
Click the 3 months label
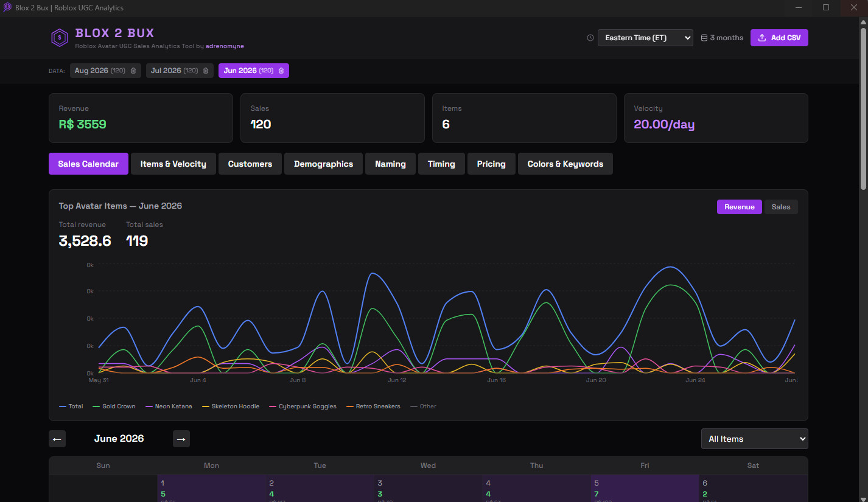pos(727,38)
